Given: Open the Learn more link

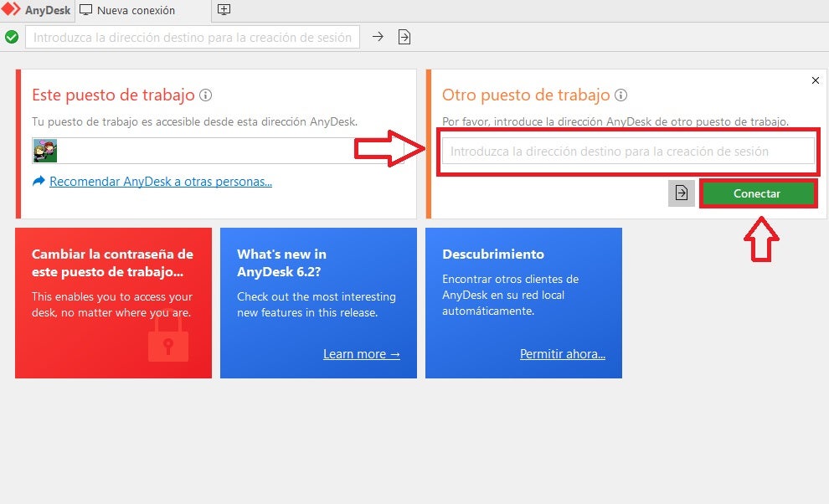Looking at the screenshot, I should pos(362,354).
